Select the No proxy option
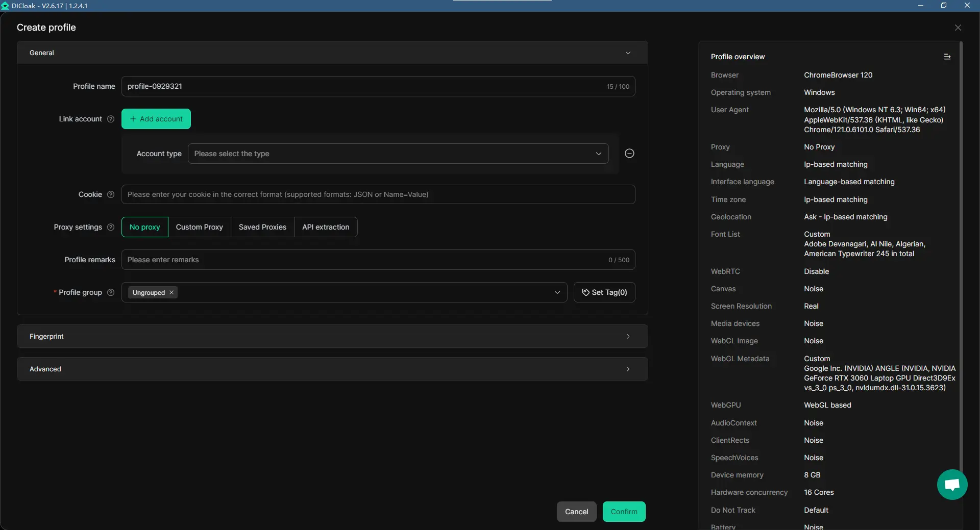Viewport: 980px width, 530px height. pyautogui.click(x=144, y=227)
